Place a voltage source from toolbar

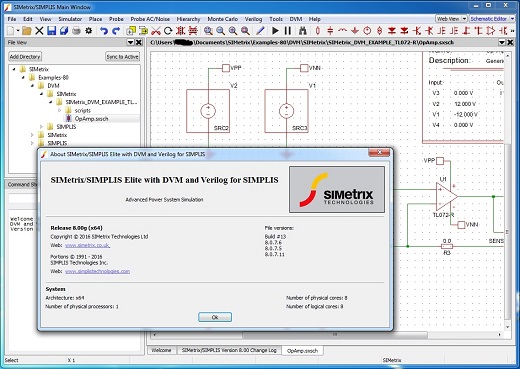[x=367, y=31]
